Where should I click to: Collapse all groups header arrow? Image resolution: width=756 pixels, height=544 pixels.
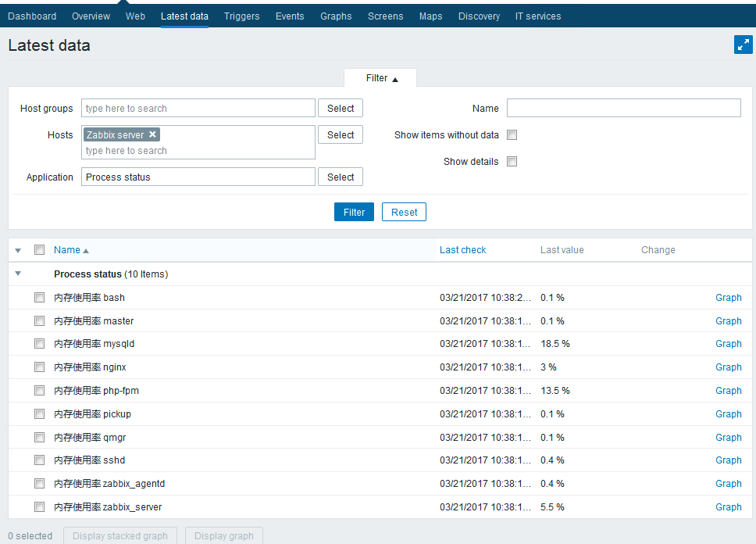coord(18,250)
